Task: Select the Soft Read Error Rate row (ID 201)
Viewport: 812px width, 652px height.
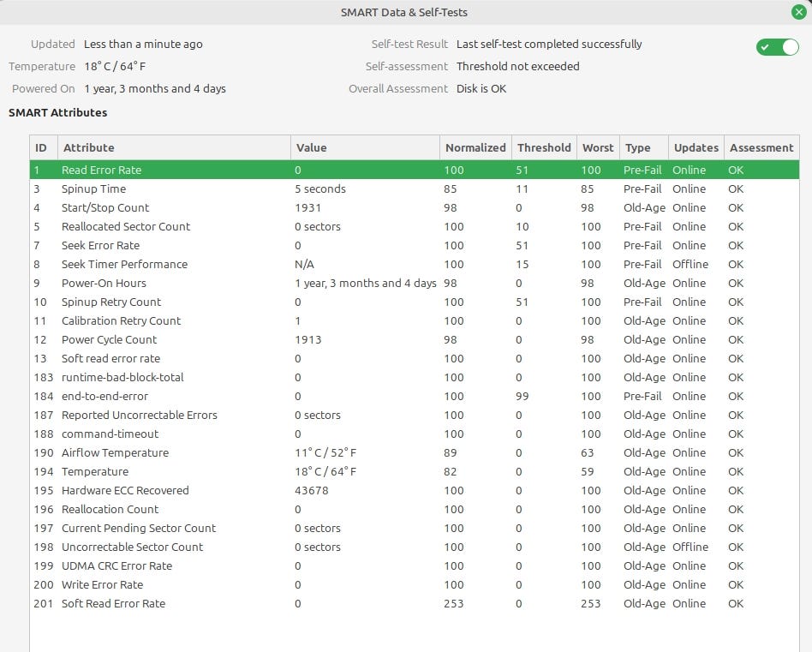Action: [x=415, y=603]
